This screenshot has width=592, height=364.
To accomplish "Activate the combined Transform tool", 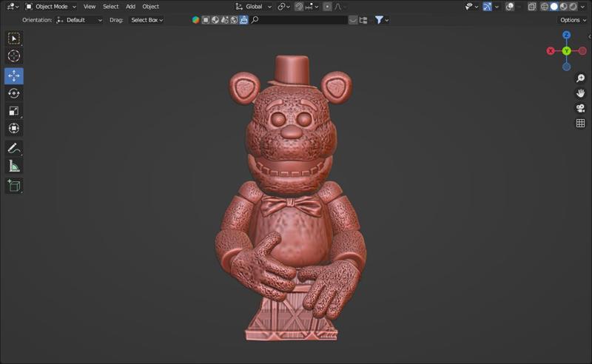I will (x=14, y=128).
